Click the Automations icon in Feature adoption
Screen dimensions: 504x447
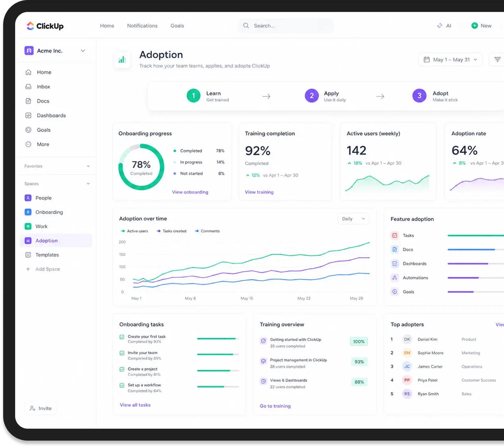pyautogui.click(x=395, y=278)
